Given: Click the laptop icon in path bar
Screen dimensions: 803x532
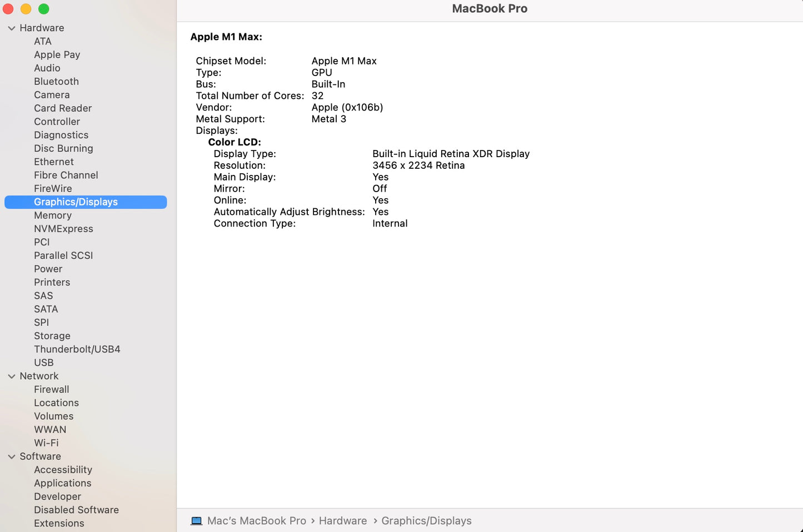Looking at the screenshot, I should click(x=196, y=521).
